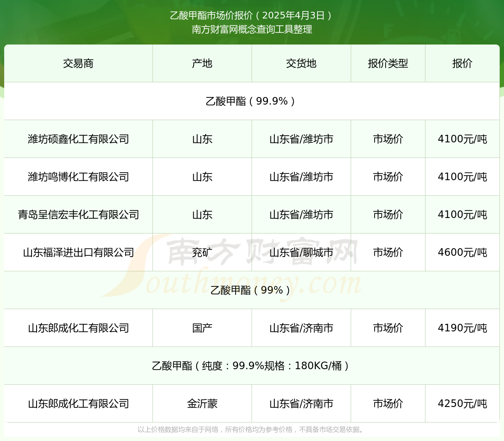
Task: Click the 报价类型 column header
Action: tap(388, 63)
